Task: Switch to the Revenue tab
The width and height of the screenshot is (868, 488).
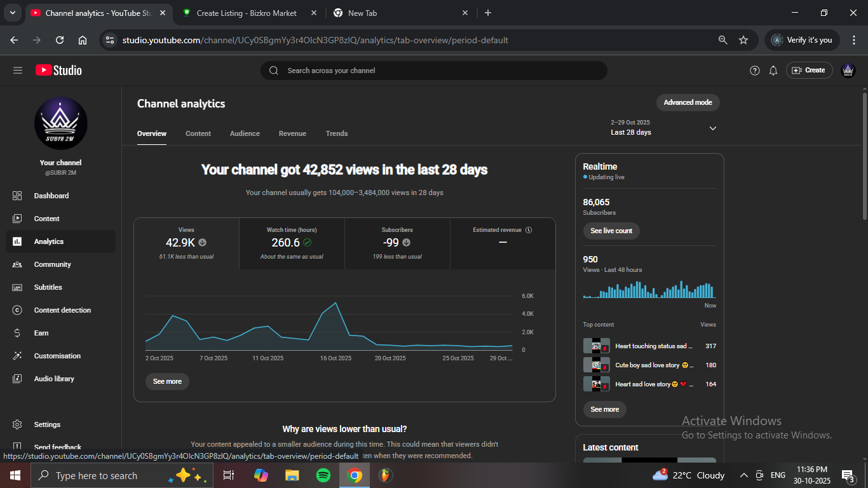Action: tap(292, 133)
